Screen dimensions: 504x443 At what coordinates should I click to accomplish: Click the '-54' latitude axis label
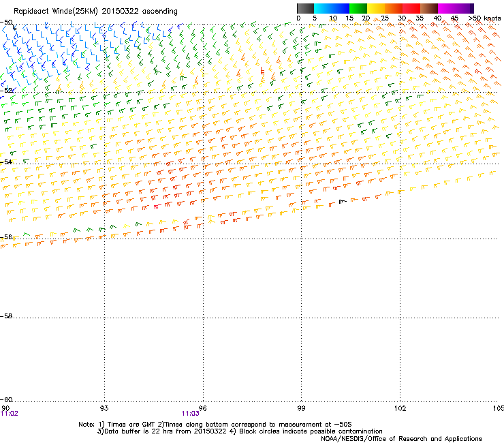[6, 162]
